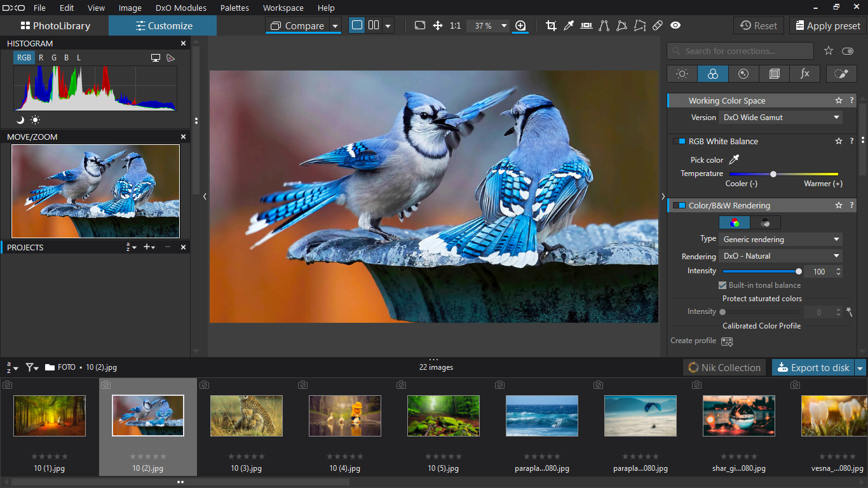The width and height of the screenshot is (868, 488).
Task: Open help for RGB White Balance
Action: coord(851,141)
